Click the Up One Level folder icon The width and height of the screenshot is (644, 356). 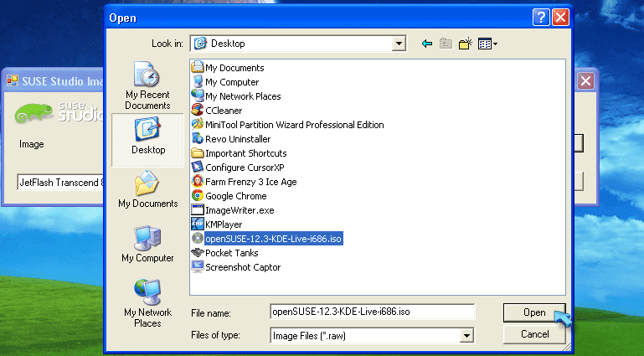[446, 44]
